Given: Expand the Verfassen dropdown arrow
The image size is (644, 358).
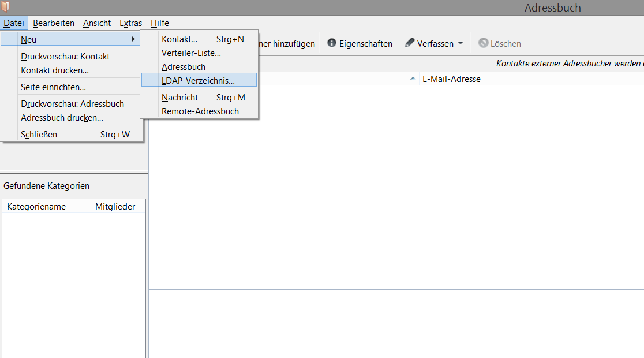Looking at the screenshot, I should pos(460,43).
